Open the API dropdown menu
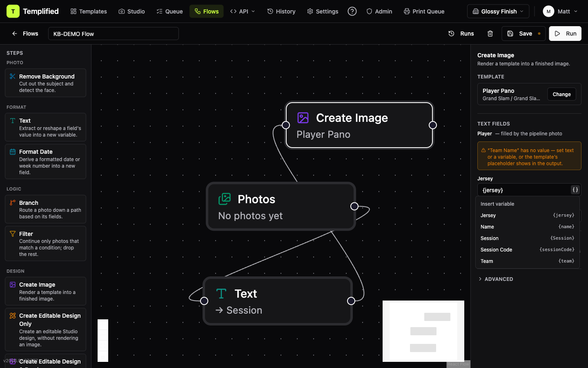The image size is (588, 368). (243, 11)
